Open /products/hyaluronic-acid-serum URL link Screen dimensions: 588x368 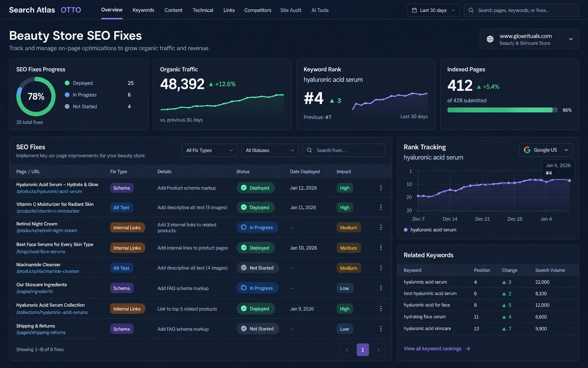point(49,191)
